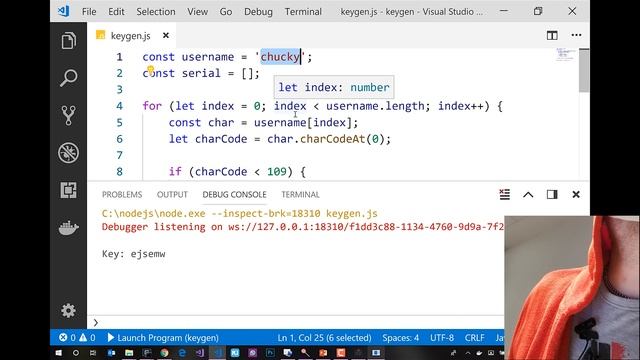640x360 pixels.
Task: Open the Extensions view
Action: [x=68, y=190]
